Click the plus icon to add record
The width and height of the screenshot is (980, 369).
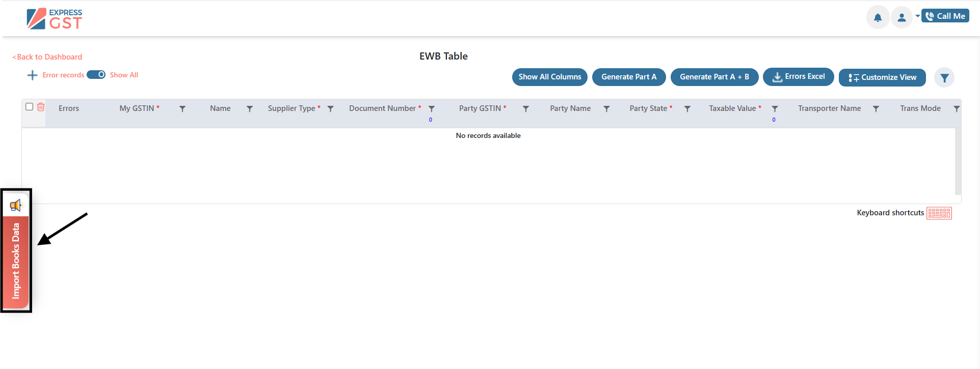(32, 75)
